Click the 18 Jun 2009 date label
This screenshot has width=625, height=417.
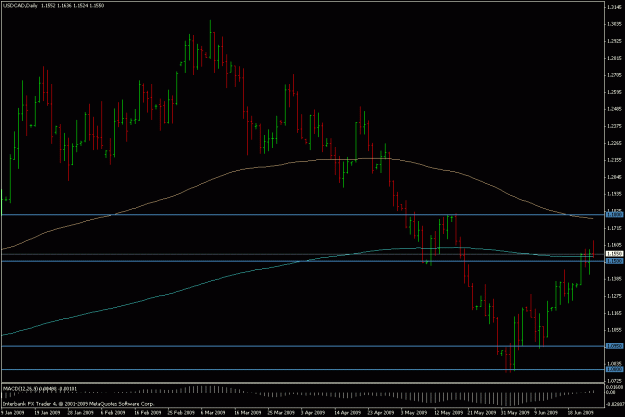582,413
